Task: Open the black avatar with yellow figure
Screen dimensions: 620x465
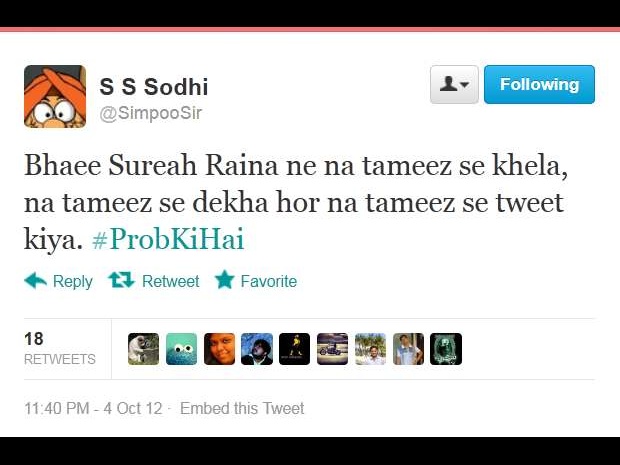Action: [x=295, y=349]
